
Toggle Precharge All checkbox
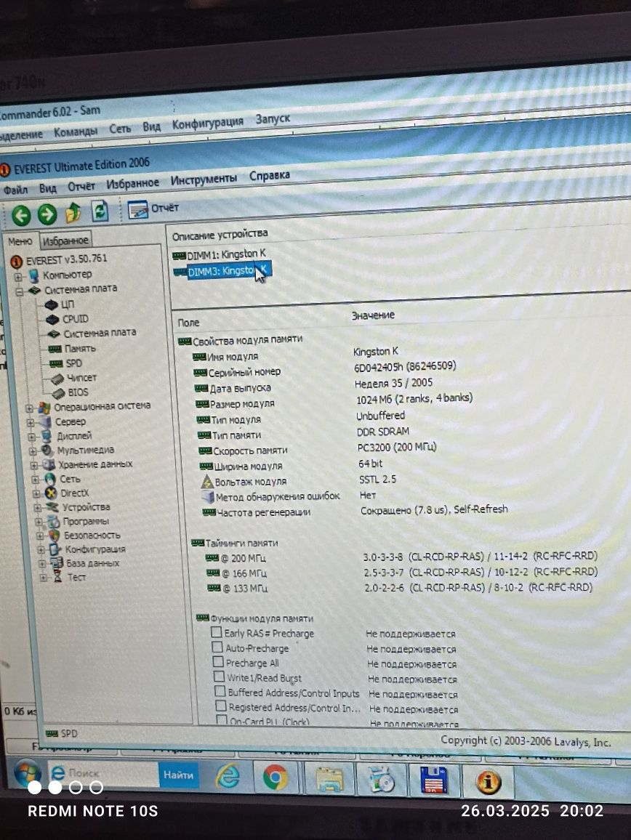coord(218,661)
